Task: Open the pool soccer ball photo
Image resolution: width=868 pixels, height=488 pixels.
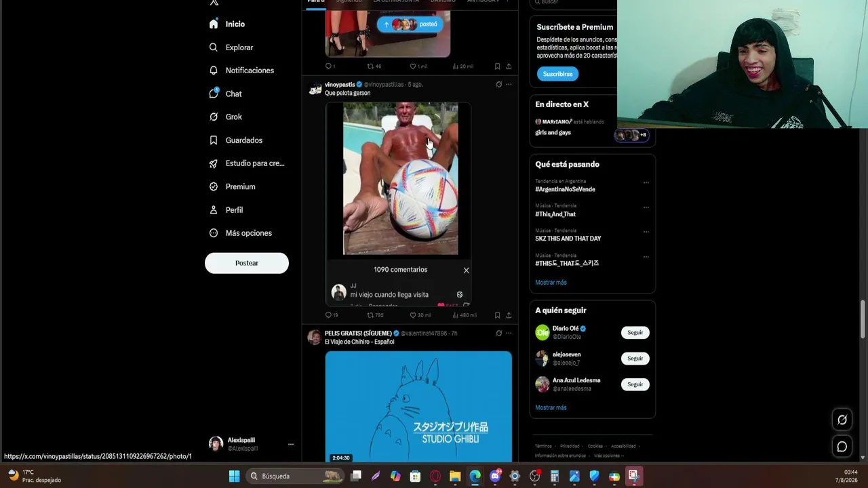Action: pos(400,179)
